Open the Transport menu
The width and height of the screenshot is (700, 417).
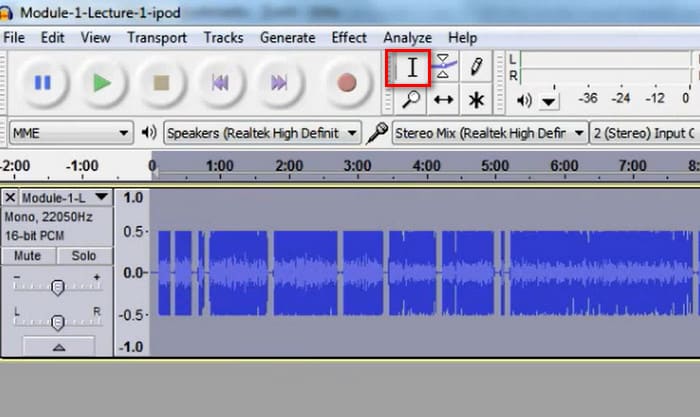(x=157, y=38)
